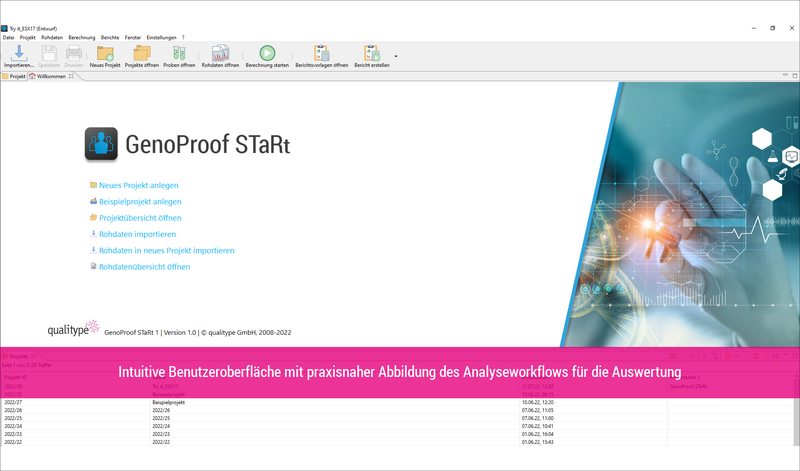The height and width of the screenshot is (471, 800).
Task: Open the Rohdaten menu
Action: pos(52,37)
